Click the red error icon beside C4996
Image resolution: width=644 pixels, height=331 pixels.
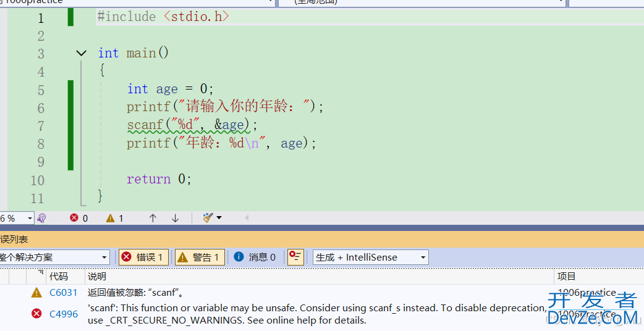click(x=36, y=314)
